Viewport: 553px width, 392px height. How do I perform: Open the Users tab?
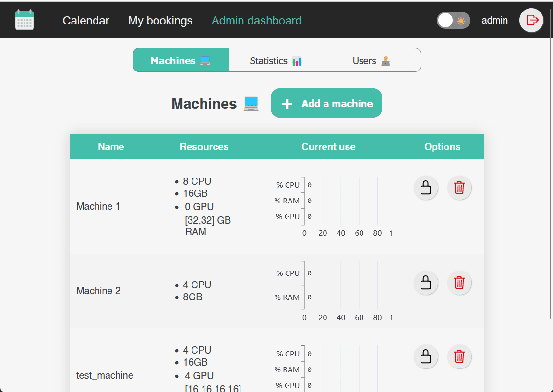tap(373, 60)
